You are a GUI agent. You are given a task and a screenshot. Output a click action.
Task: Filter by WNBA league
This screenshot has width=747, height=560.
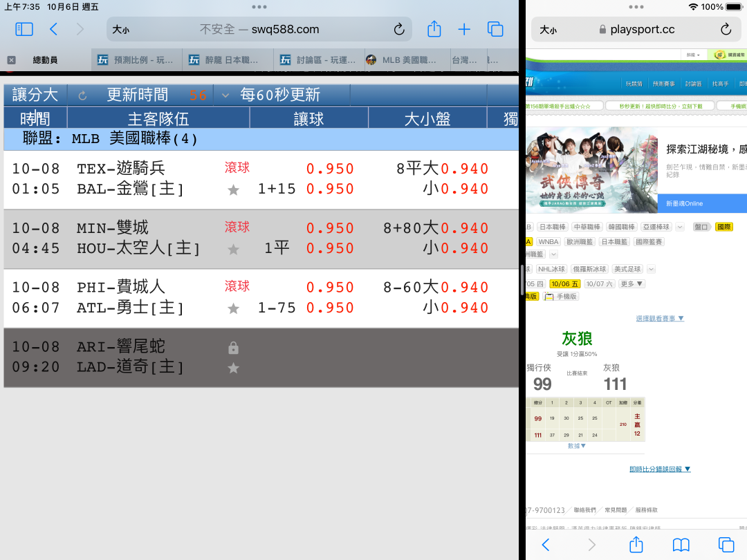point(548,242)
